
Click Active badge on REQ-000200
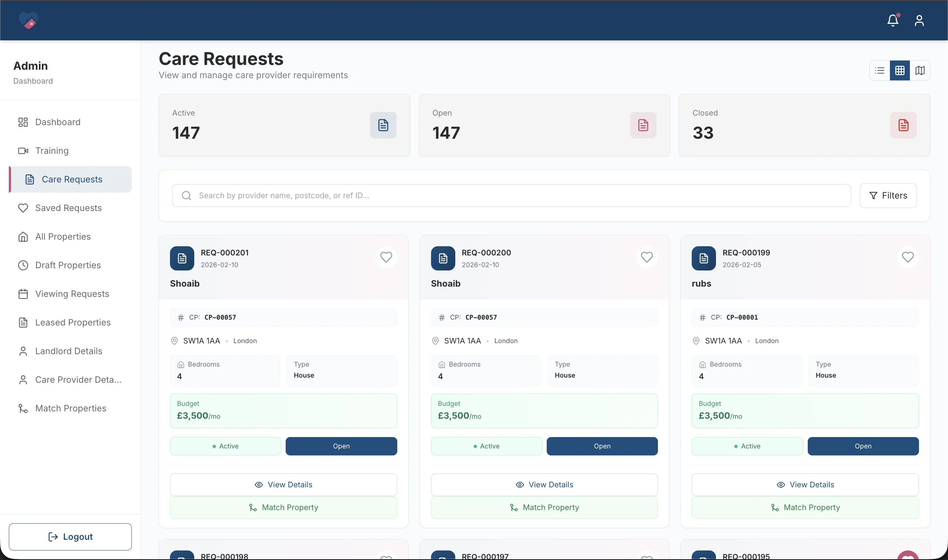point(486,446)
